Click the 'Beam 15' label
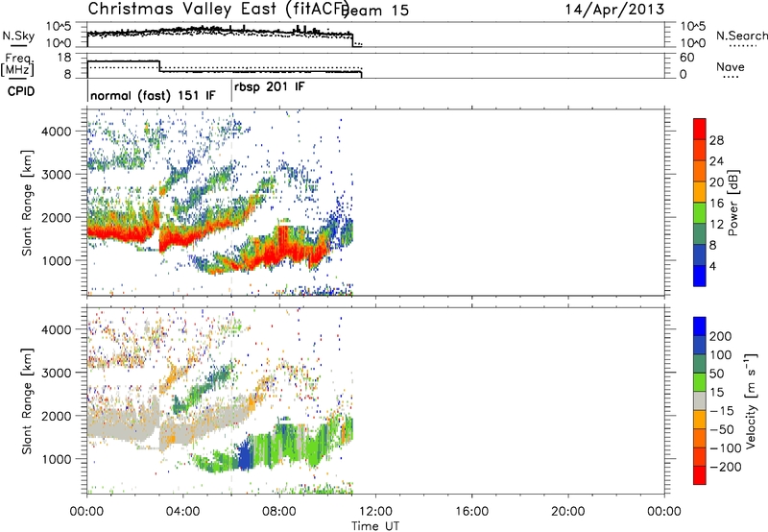 coord(376,11)
